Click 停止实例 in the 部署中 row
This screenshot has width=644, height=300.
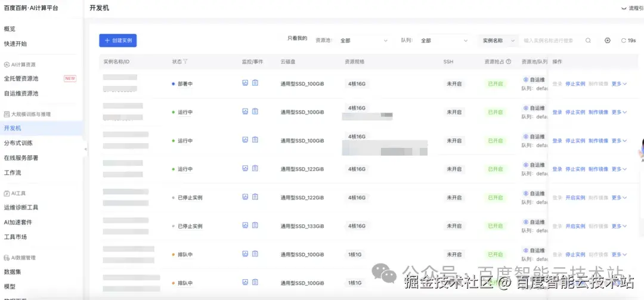click(x=575, y=84)
